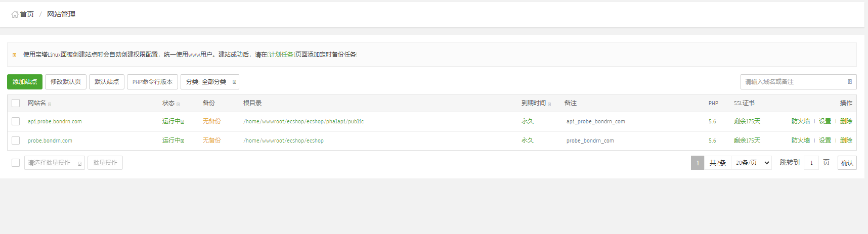Image resolution: width=868 pixels, height=234 pixels.
Task: Open the 分类: 全部分类 dropdown
Action: point(209,82)
